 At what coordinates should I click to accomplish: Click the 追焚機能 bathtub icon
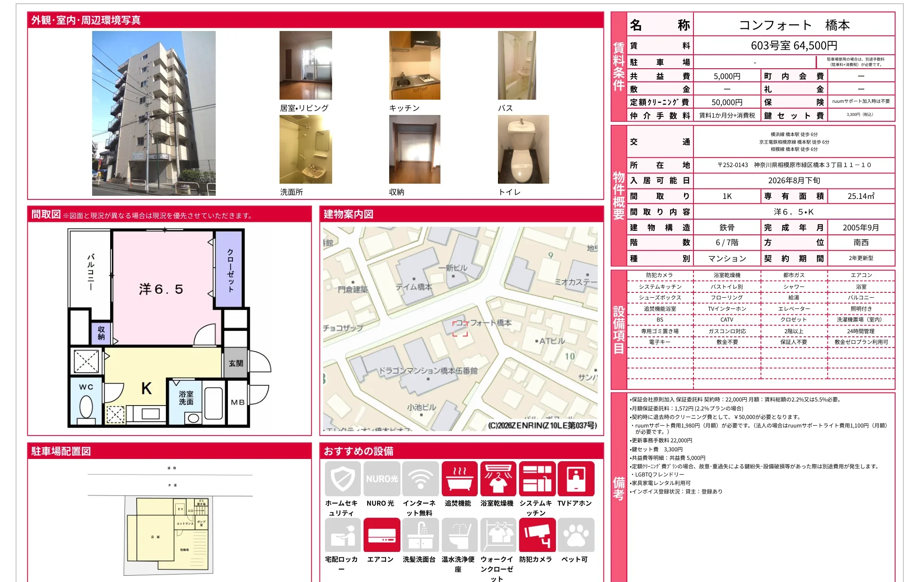coord(459,479)
